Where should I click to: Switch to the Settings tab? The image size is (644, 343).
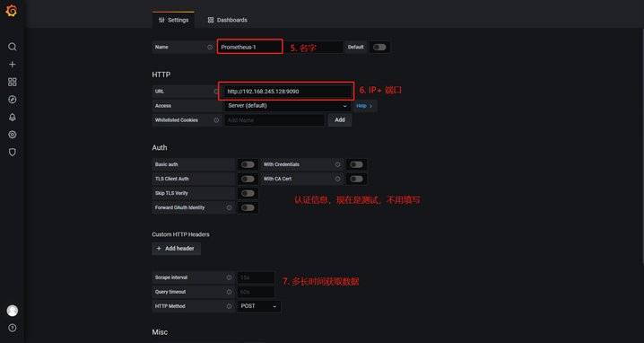tap(173, 20)
